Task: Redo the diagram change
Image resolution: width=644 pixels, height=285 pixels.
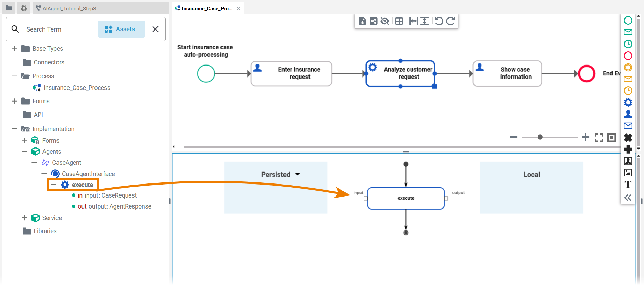Action: click(x=451, y=21)
